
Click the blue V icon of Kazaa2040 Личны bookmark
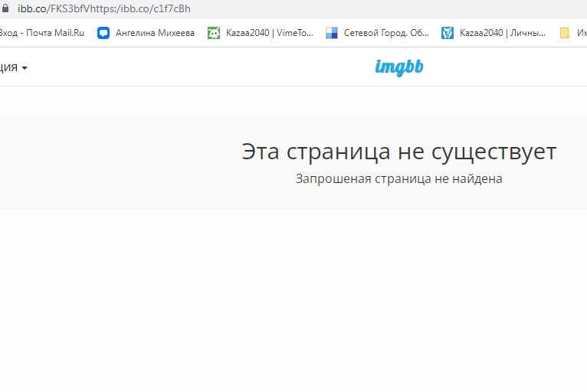pyautogui.click(x=447, y=33)
